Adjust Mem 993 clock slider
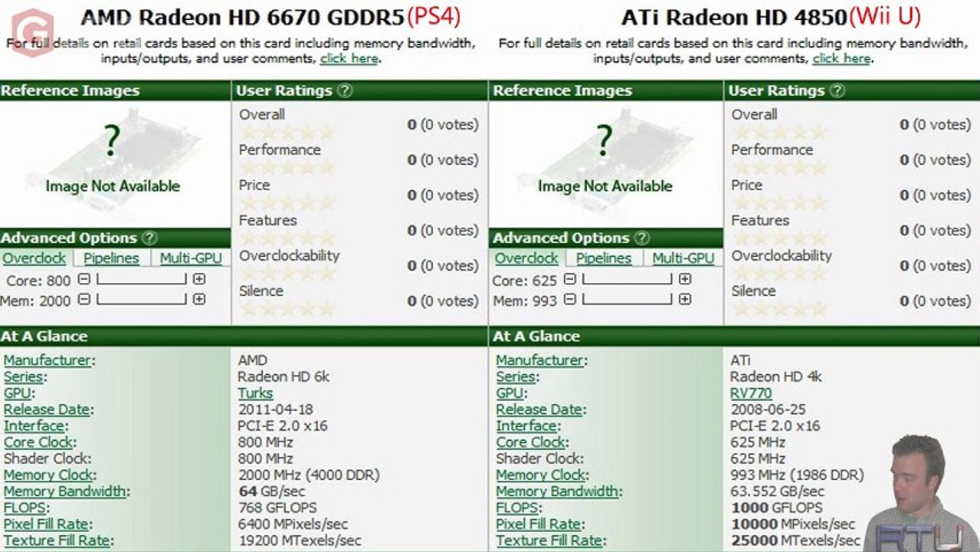This screenshot has width=980, height=552. point(628,300)
